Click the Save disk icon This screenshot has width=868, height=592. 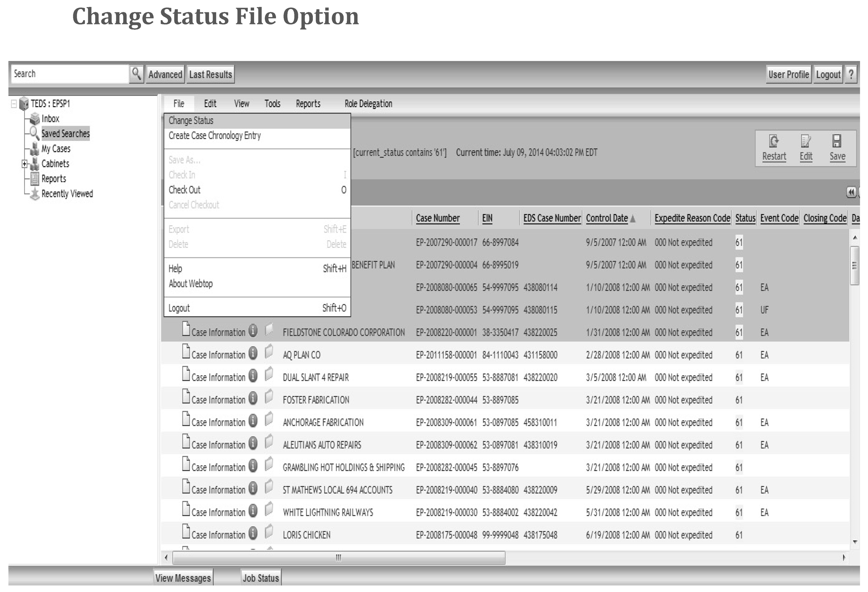(x=837, y=141)
